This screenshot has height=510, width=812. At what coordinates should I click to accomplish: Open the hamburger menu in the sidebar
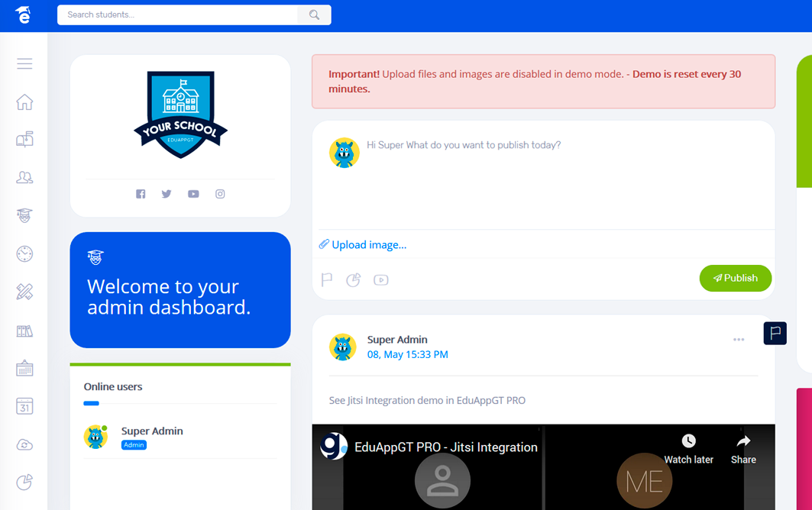24,63
